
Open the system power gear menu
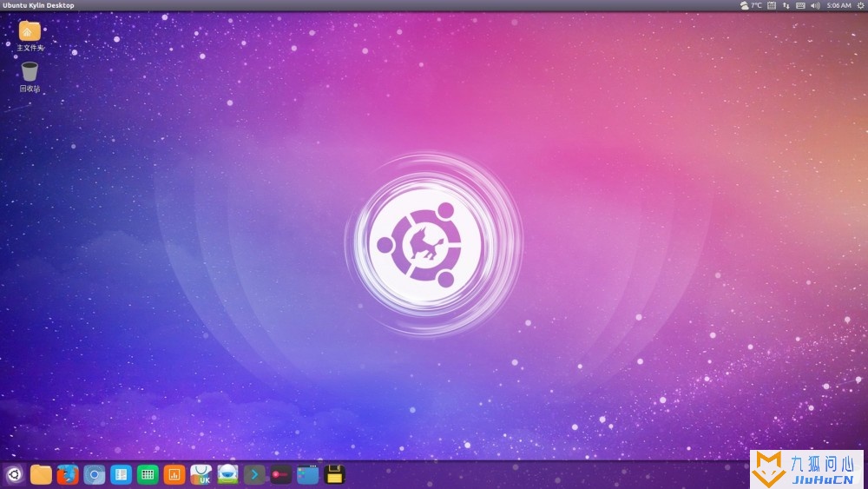tap(860, 5)
